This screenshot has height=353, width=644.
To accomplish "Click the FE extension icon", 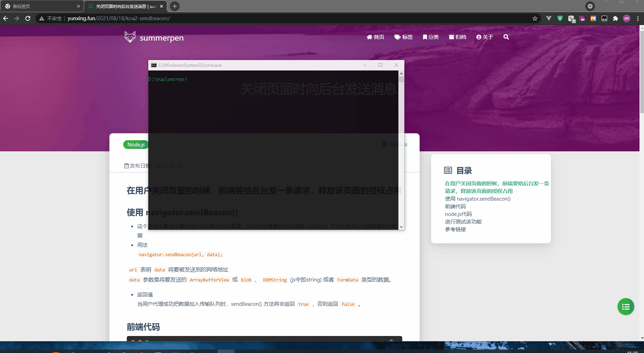I will [x=594, y=18].
